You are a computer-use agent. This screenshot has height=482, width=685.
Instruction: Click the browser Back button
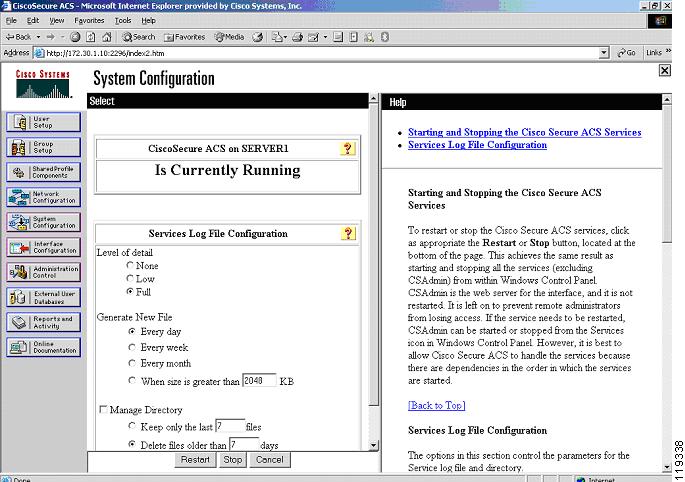18,37
